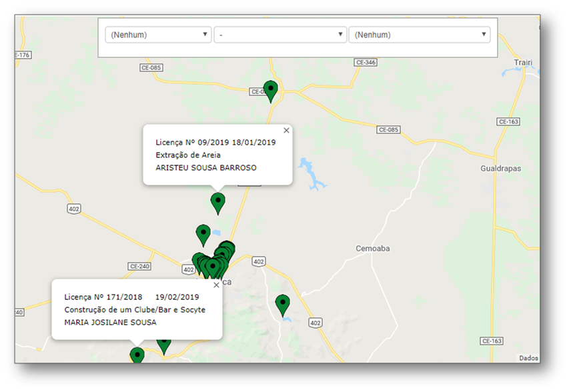Click the CE-346 road shield
This screenshot has width=569, height=392.
pyautogui.click(x=367, y=63)
